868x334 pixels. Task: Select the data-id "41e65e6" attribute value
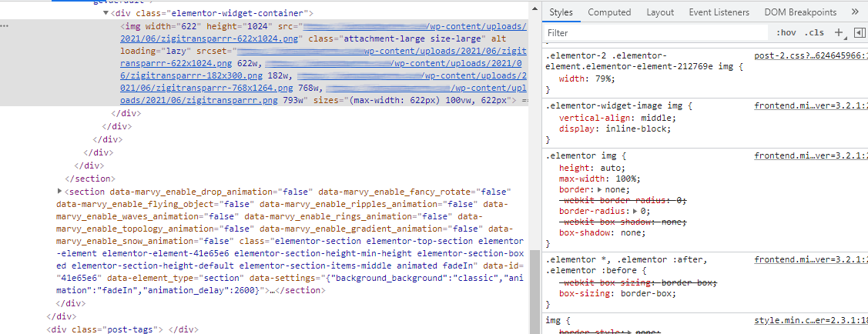79,278
